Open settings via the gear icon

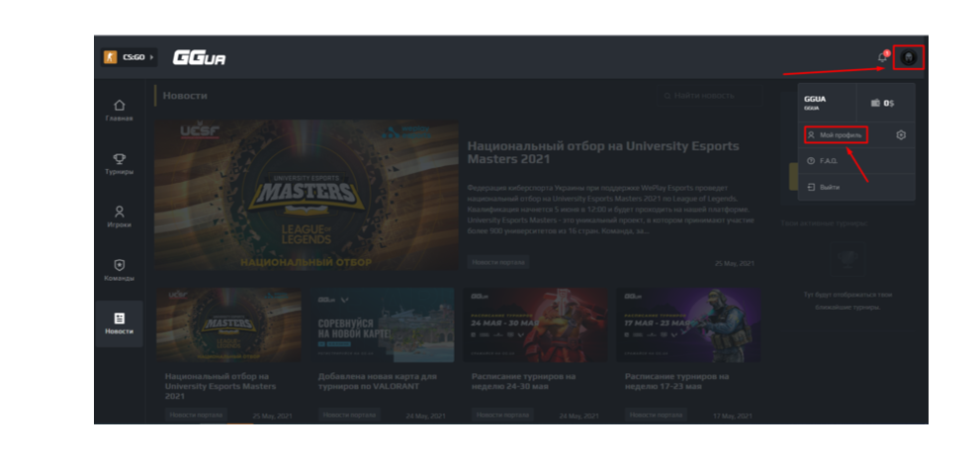pos(901,135)
